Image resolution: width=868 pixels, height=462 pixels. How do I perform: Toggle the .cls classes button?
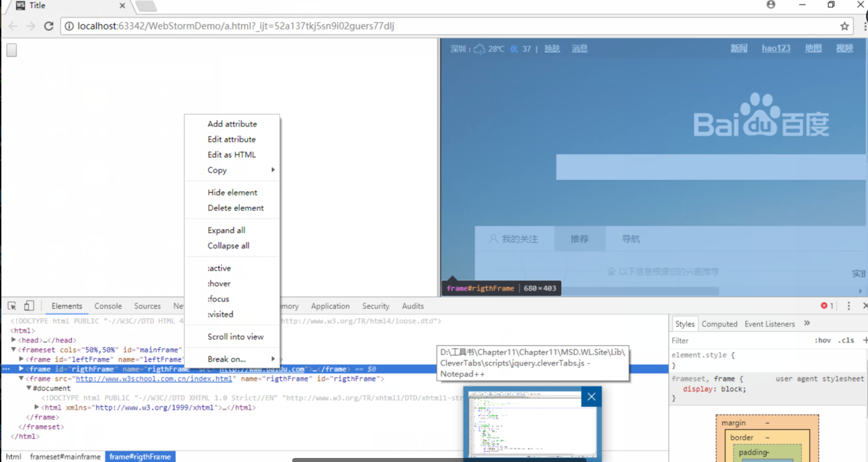pos(847,340)
